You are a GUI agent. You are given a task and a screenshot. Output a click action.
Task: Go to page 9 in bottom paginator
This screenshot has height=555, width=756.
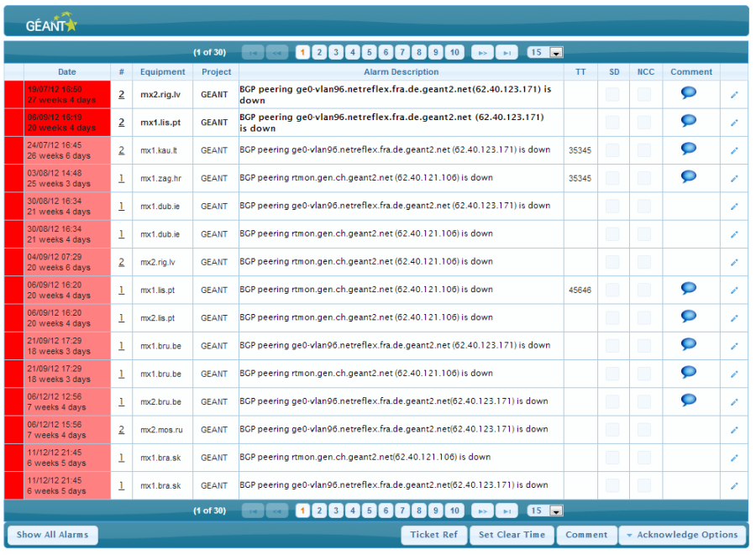pyautogui.click(x=436, y=510)
